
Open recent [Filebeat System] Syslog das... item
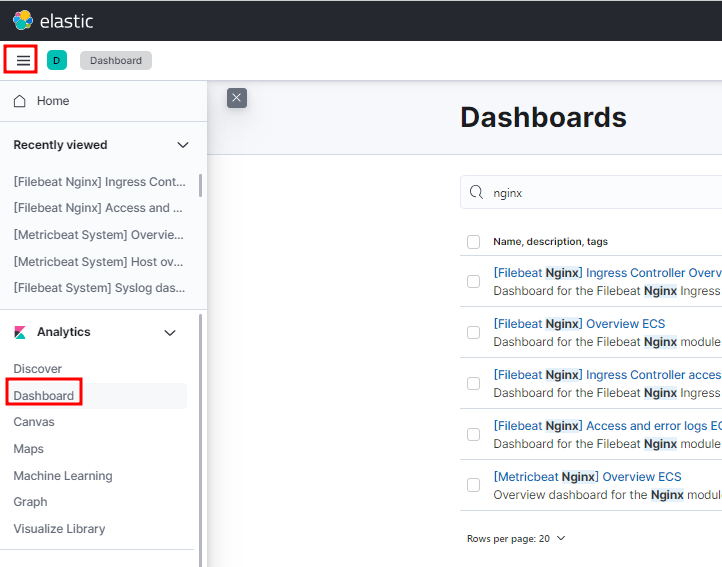coord(99,288)
